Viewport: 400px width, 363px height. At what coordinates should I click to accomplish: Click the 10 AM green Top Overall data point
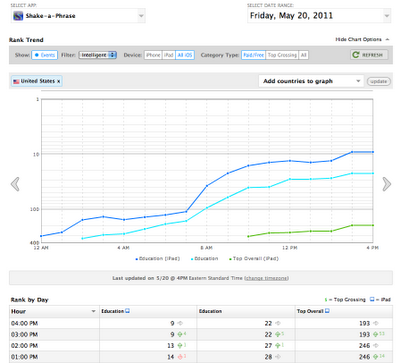[x=248, y=236]
